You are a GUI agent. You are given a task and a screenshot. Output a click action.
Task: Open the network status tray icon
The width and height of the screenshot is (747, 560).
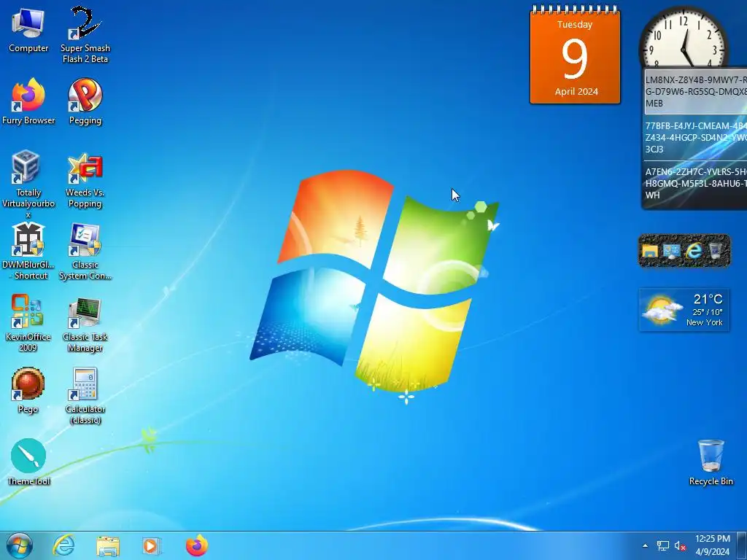(662, 545)
